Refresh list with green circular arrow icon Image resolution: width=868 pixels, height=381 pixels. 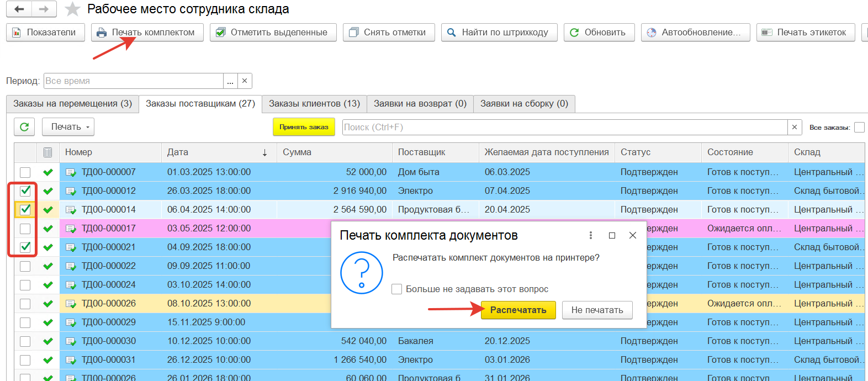(x=24, y=127)
